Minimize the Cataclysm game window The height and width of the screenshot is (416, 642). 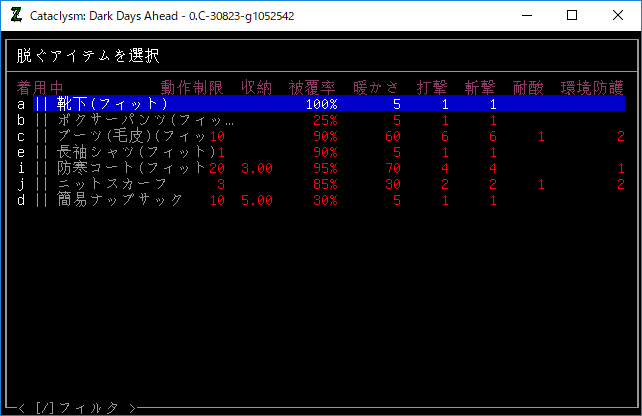tap(526, 15)
